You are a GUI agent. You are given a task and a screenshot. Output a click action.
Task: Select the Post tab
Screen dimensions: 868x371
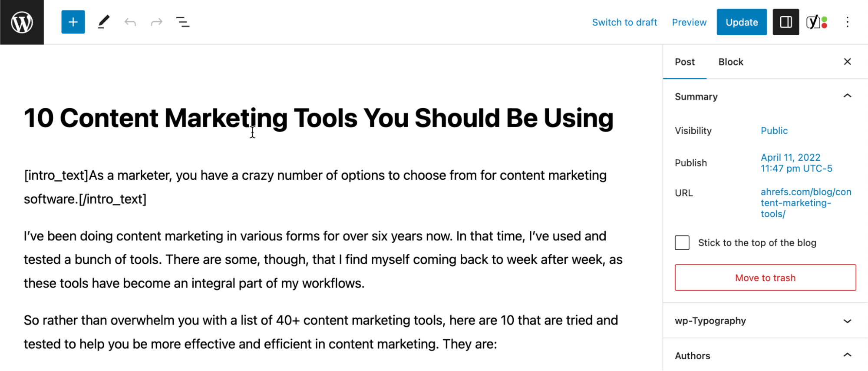pos(685,62)
